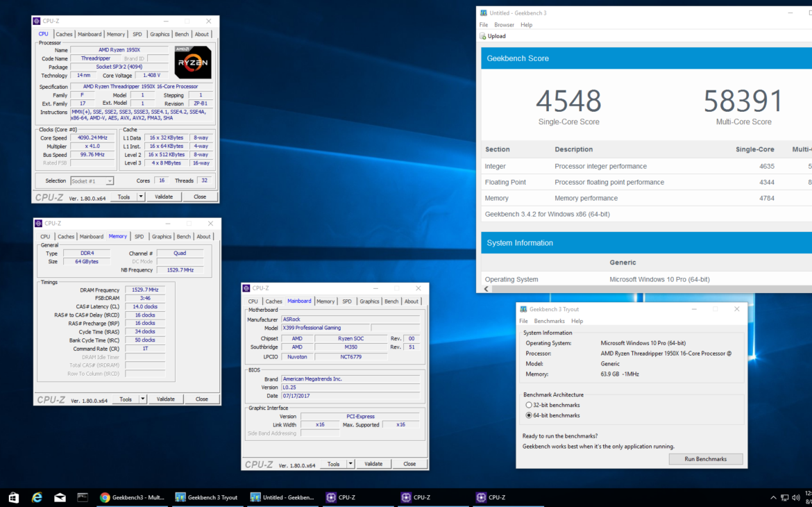Click the network icon in the system tray
The width and height of the screenshot is (812, 507).
click(x=785, y=497)
